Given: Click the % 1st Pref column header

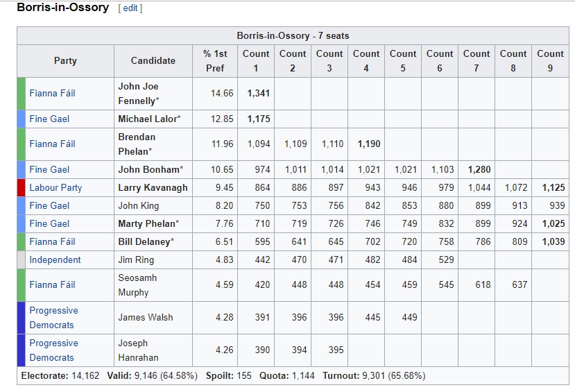Looking at the screenshot, I should (x=215, y=61).
